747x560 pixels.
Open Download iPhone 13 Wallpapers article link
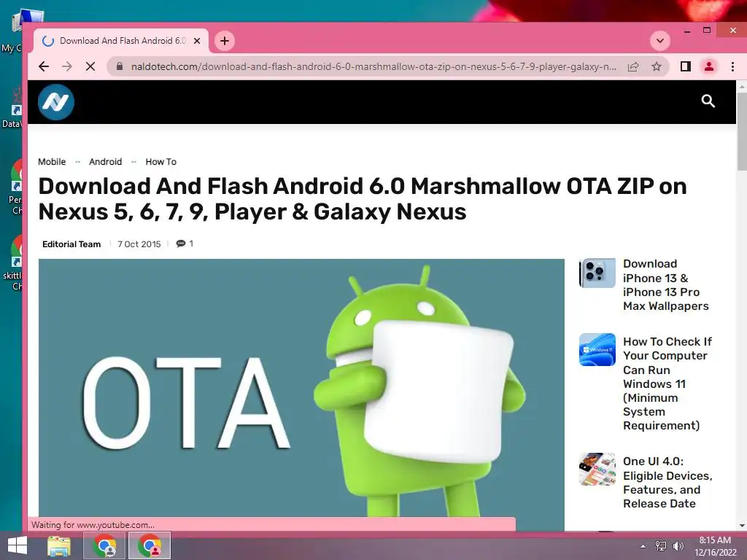pos(665,285)
